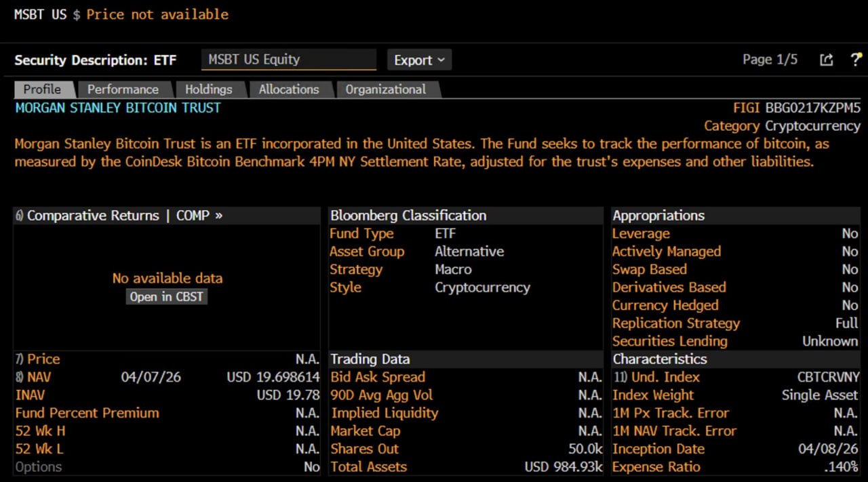The width and height of the screenshot is (868, 482).
Task: Open the Export dropdown menu
Action: point(419,60)
